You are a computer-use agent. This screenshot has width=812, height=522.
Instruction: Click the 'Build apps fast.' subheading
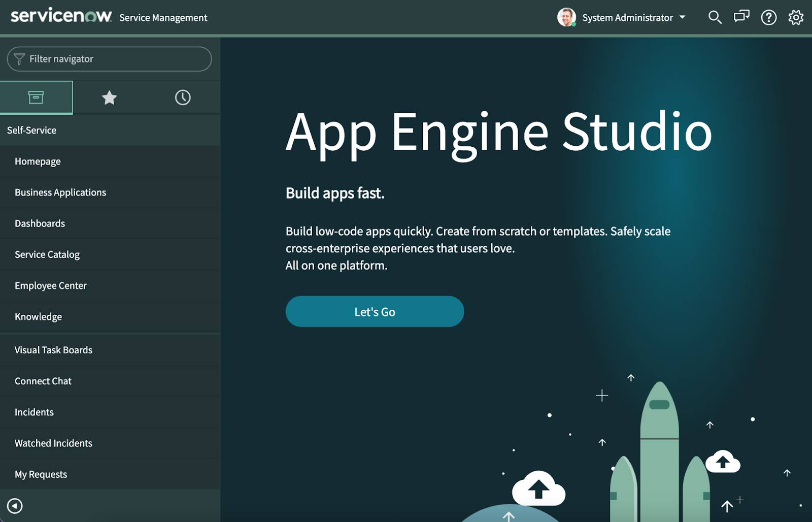pyautogui.click(x=335, y=193)
